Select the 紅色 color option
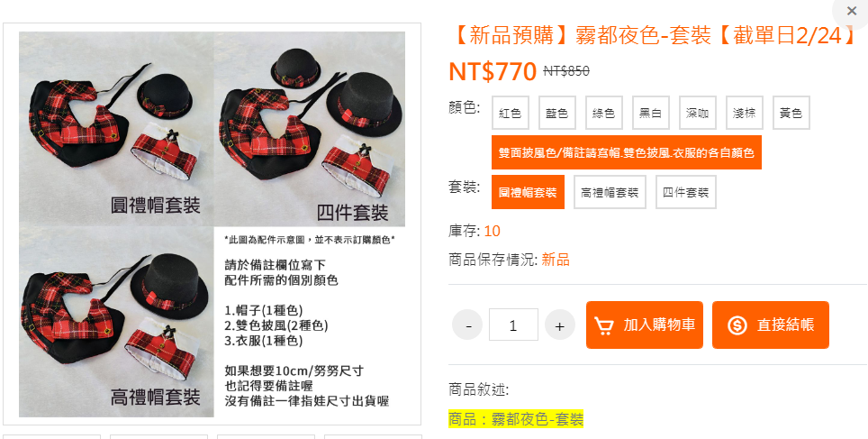 pos(511,113)
